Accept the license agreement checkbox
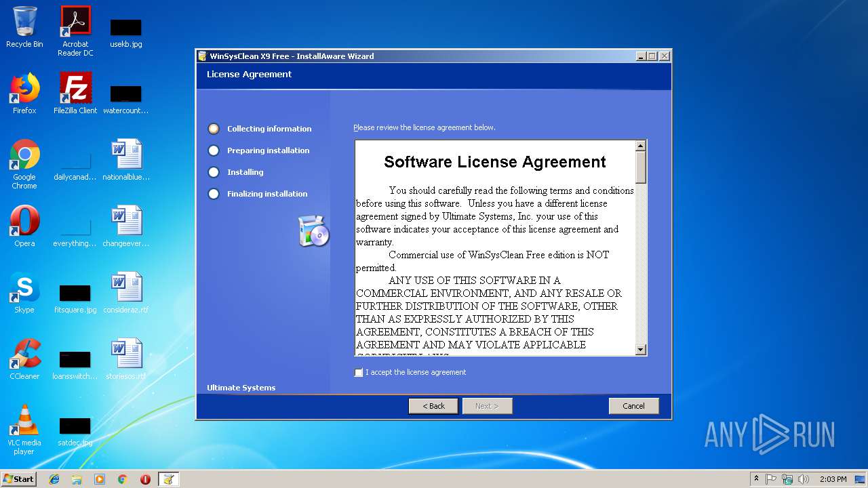This screenshot has height=488, width=868. tap(359, 373)
